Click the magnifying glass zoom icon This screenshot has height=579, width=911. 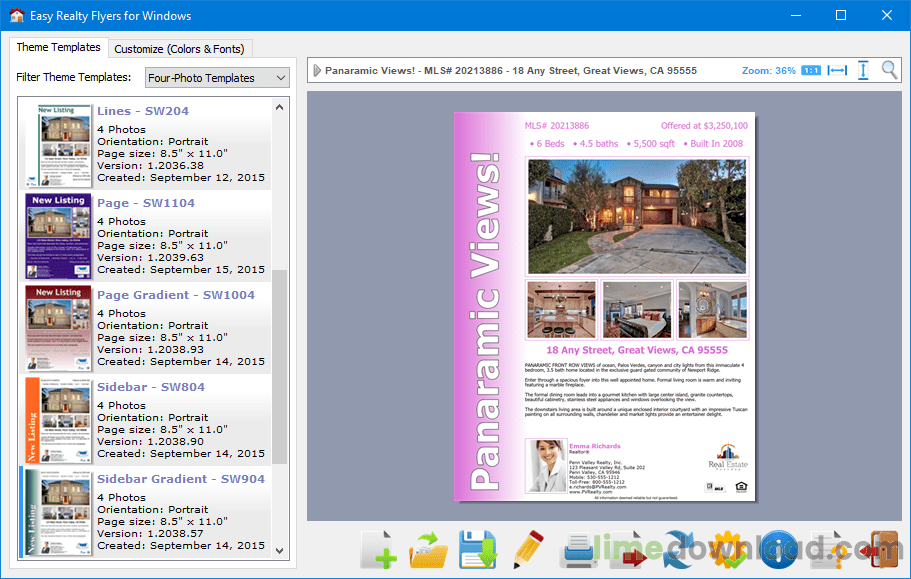[890, 70]
